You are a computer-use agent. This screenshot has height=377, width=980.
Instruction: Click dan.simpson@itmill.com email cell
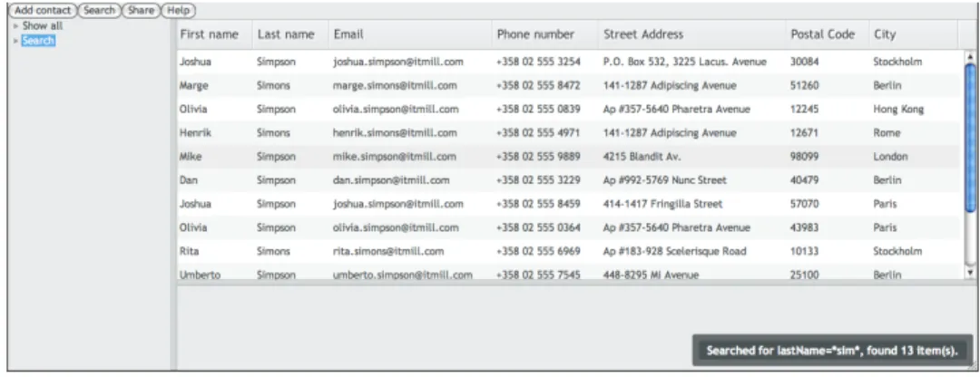391,180
